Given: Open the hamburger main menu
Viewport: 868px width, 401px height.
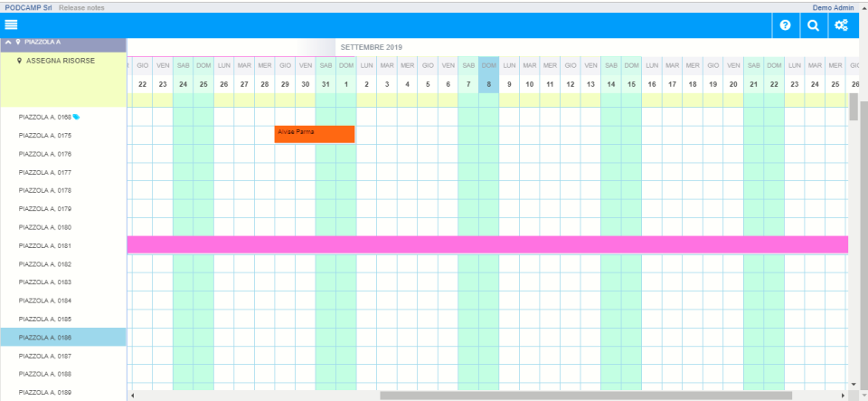Looking at the screenshot, I should point(11,25).
